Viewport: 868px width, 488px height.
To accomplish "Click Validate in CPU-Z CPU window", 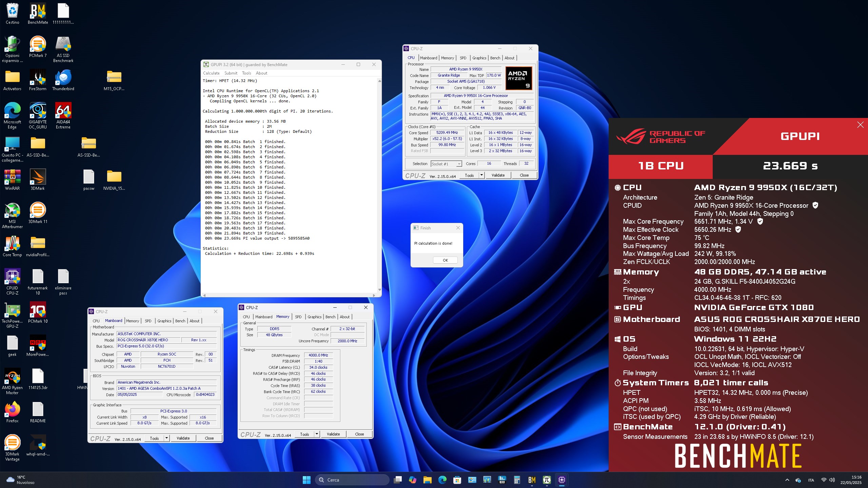I will 498,175.
